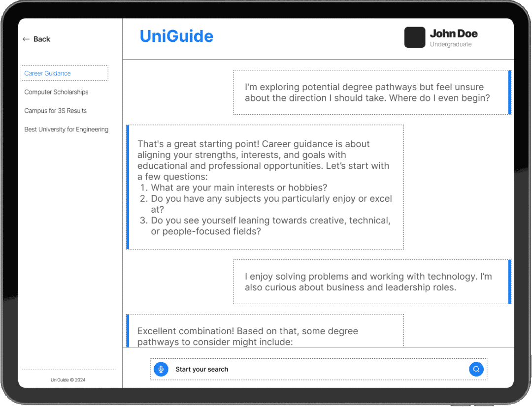Click the back arrow icon
This screenshot has height=407, width=532.
[x=26, y=39]
